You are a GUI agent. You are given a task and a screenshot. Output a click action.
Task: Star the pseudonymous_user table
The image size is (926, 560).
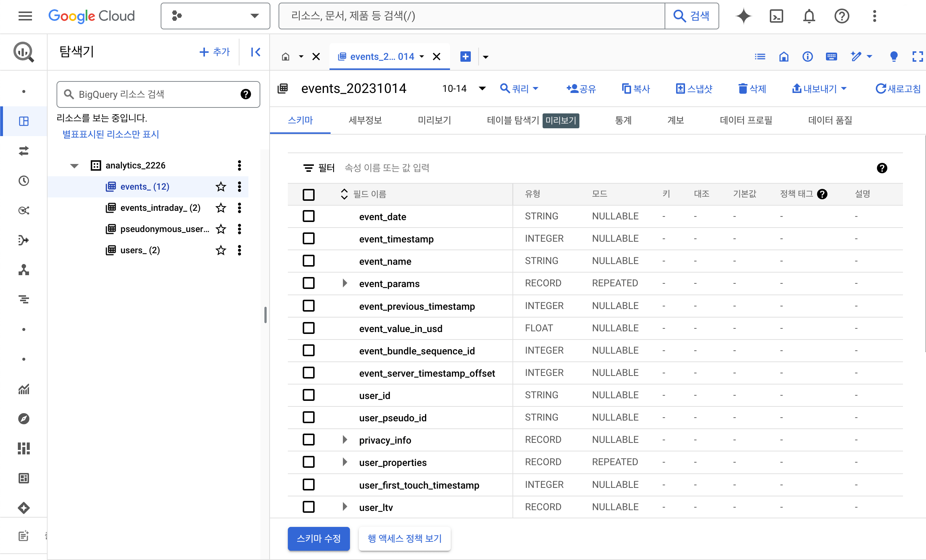click(221, 229)
